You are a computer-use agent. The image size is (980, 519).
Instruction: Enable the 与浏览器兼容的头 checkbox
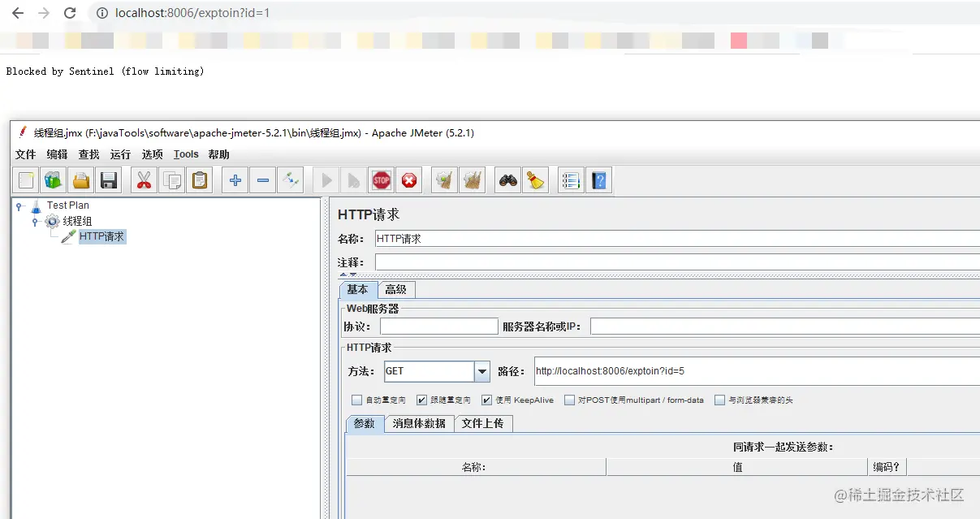coord(719,400)
